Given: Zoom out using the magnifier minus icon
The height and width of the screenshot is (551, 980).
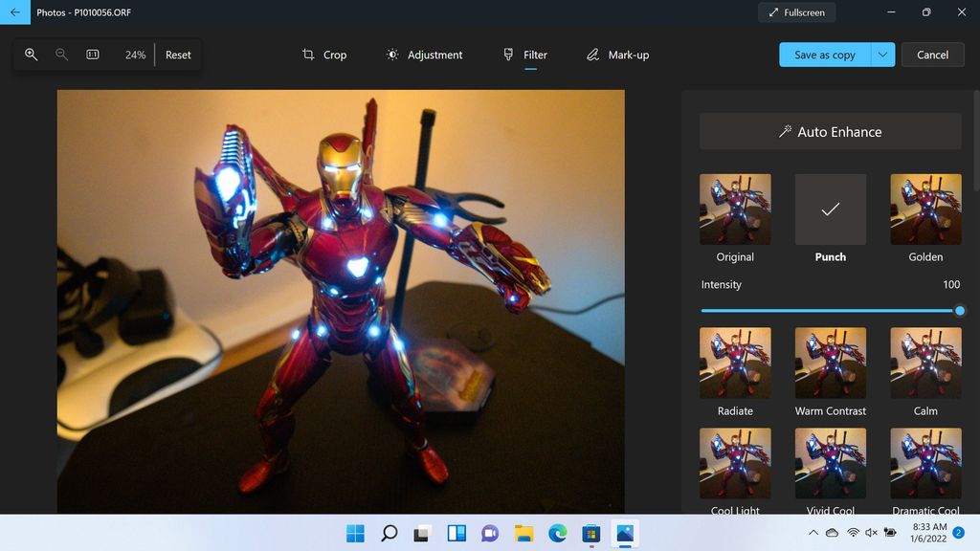Looking at the screenshot, I should point(61,55).
